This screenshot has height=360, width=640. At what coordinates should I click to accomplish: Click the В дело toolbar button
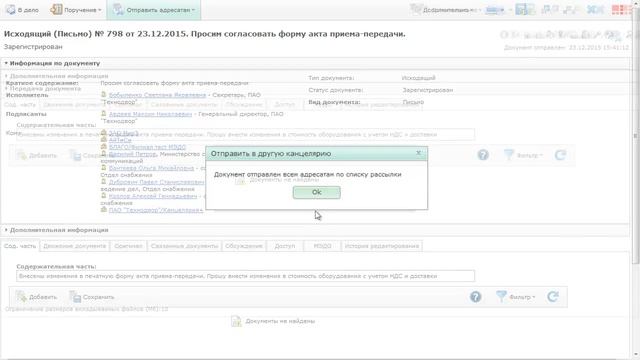22,10
